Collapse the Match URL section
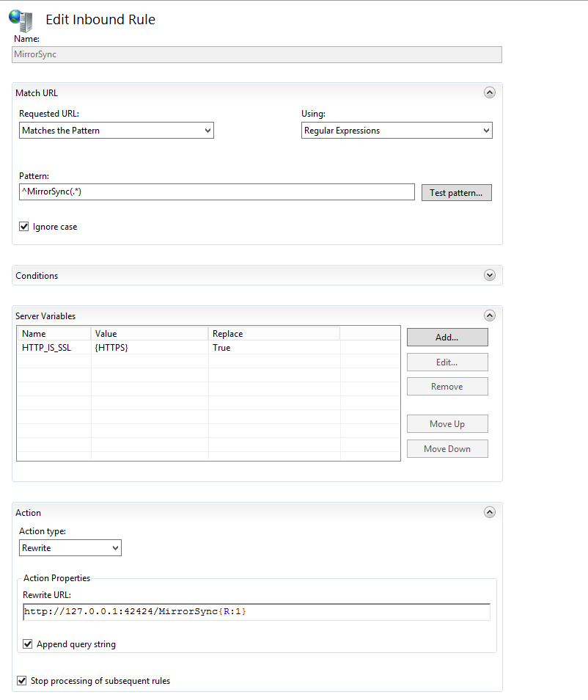Image resolution: width=588 pixels, height=700 pixels. (490, 92)
